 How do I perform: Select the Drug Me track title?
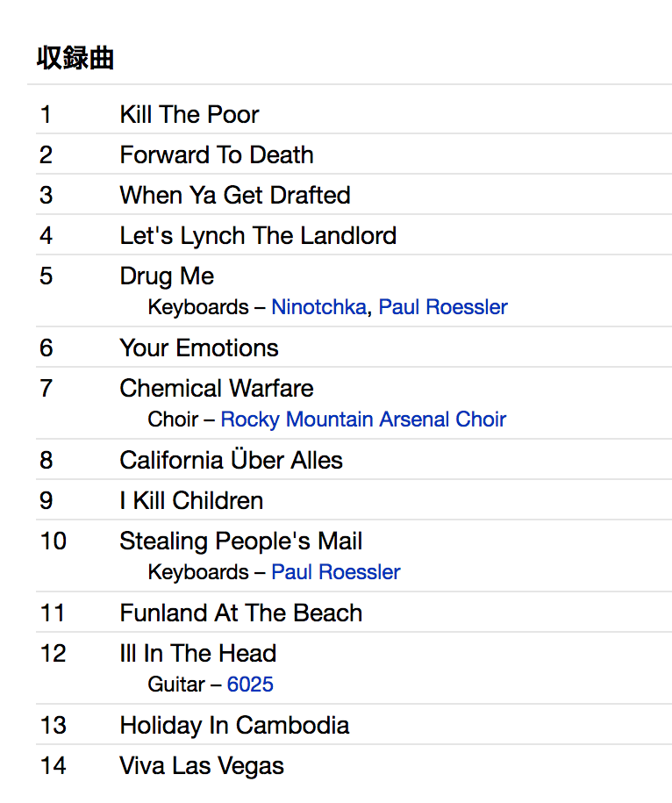(167, 276)
